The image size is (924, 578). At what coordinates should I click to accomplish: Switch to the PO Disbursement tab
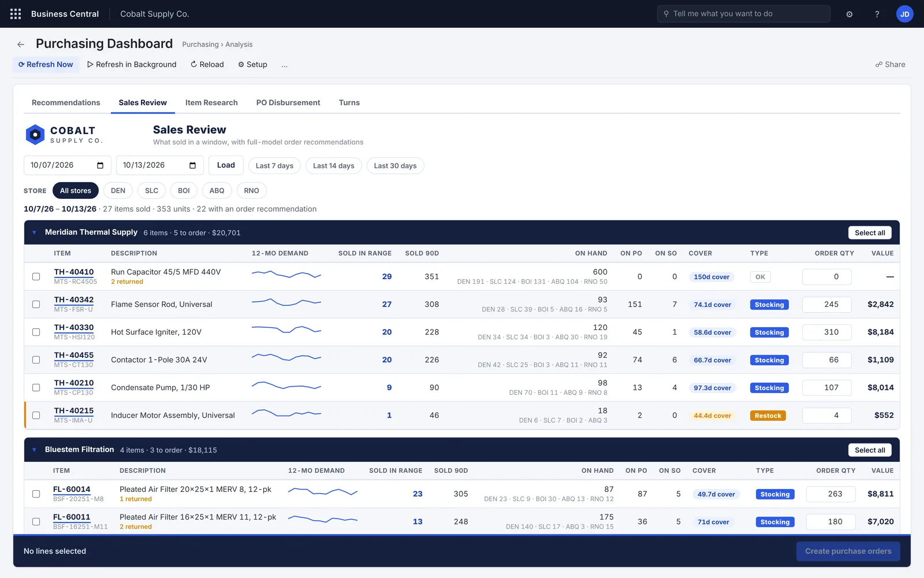click(x=288, y=103)
